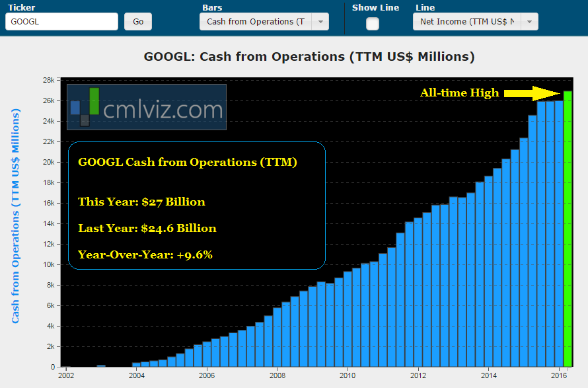Click the 2008 x-axis label
588x388 pixels.
pos(277,375)
